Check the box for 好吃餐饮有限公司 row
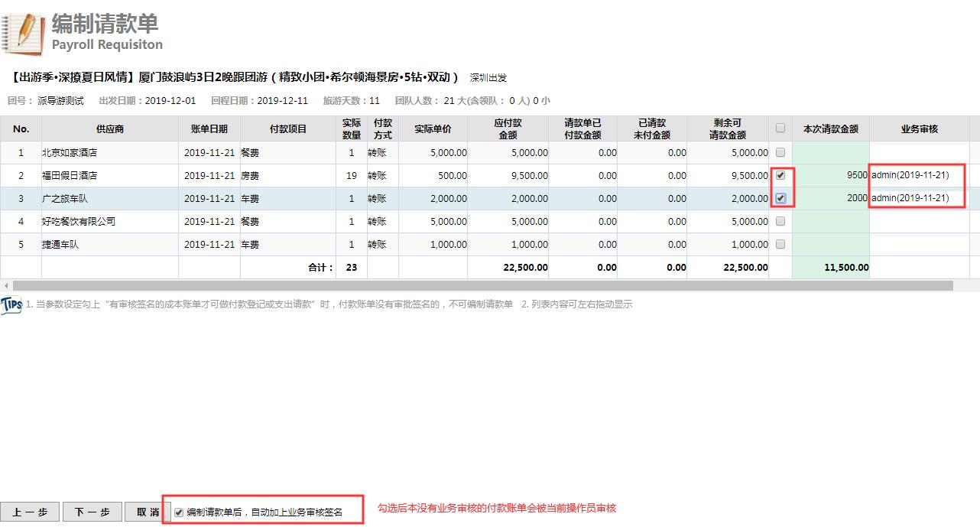Screen dimensions: 980x527 (780, 221)
